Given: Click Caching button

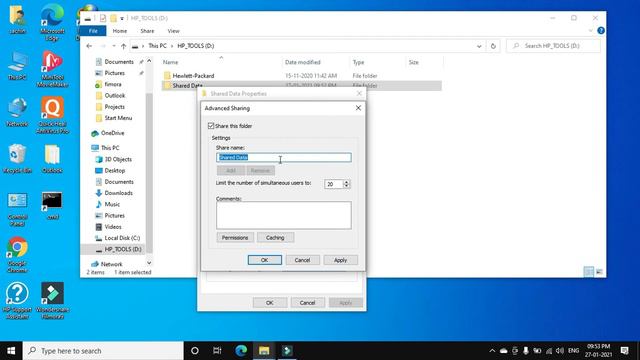Looking at the screenshot, I should 275,238.
